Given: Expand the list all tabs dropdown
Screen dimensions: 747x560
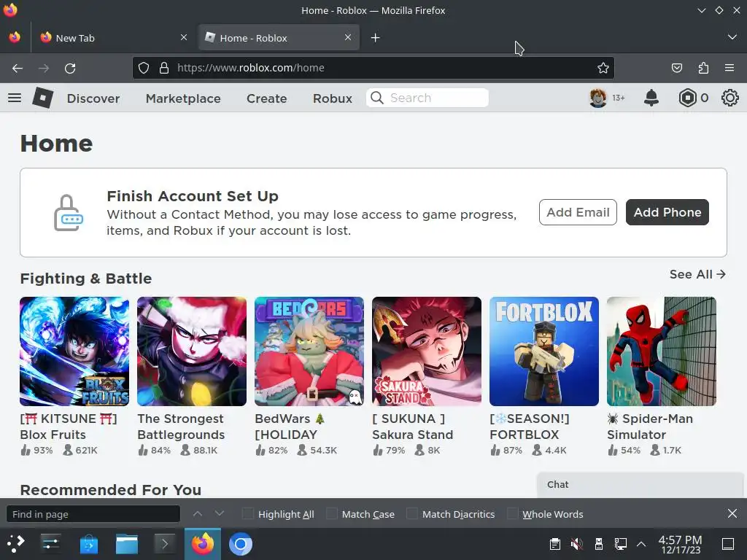Looking at the screenshot, I should click(732, 37).
